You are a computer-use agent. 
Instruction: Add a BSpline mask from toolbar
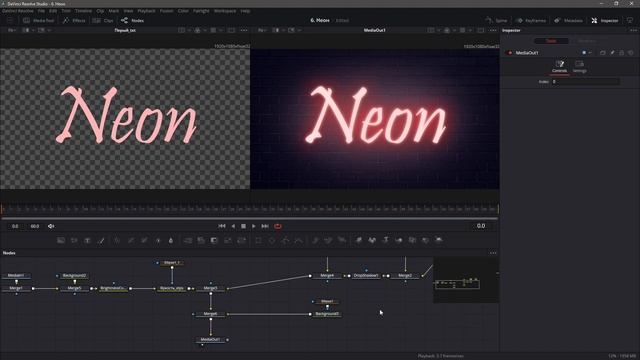pos(299,240)
